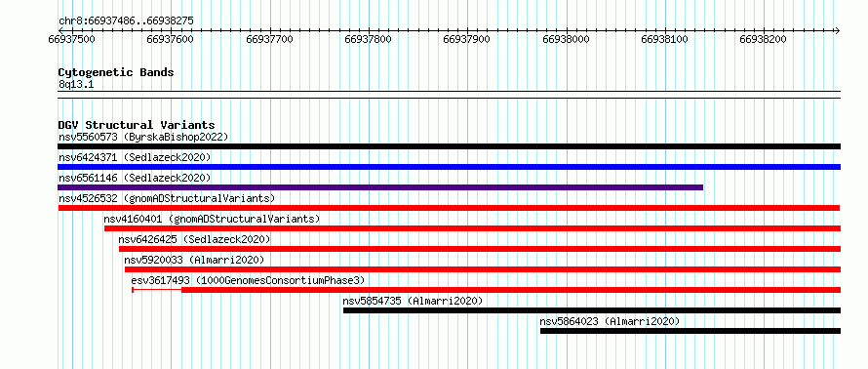Click the thin left segment of esv3617493
Screen dimensions: 868x369
[157, 290]
